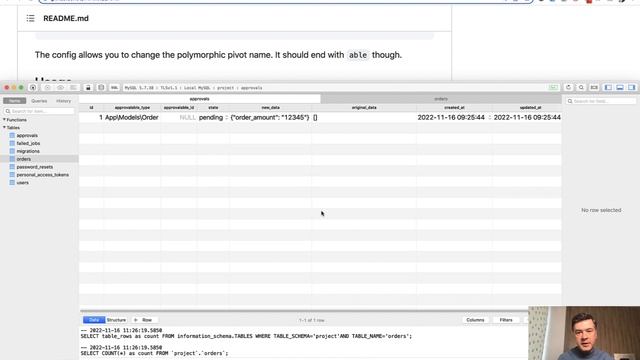
Task: Select the App\Models\Order cell
Action: pos(132,118)
